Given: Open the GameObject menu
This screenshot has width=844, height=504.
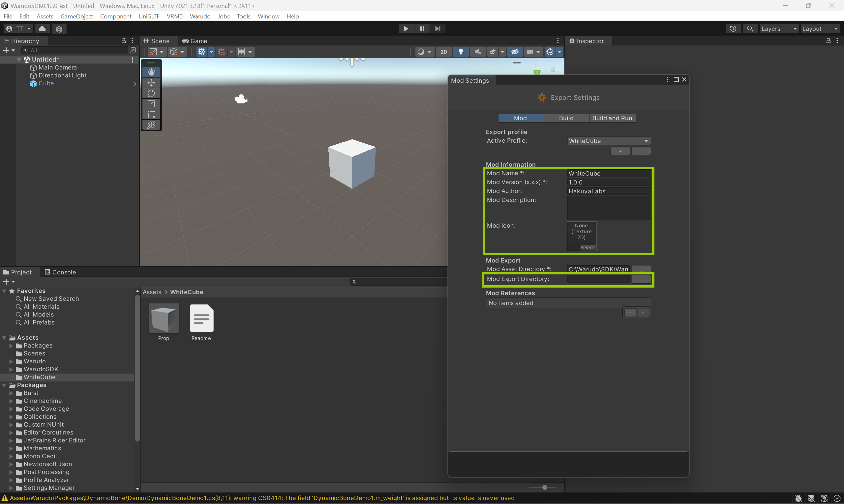Looking at the screenshot, I should pyautogui.click(x=76, y=16).
